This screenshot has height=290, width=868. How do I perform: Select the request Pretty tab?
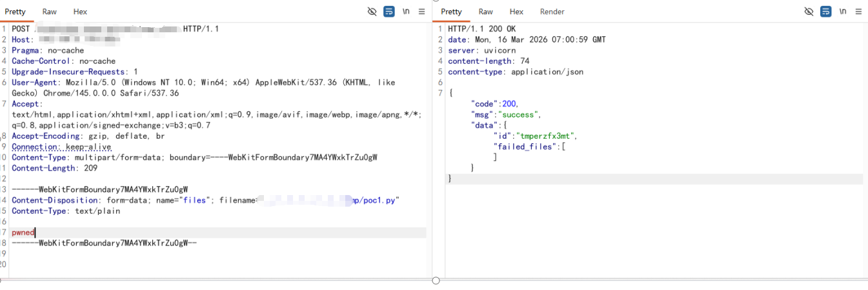pyautogui.click(x=15, y=12)
